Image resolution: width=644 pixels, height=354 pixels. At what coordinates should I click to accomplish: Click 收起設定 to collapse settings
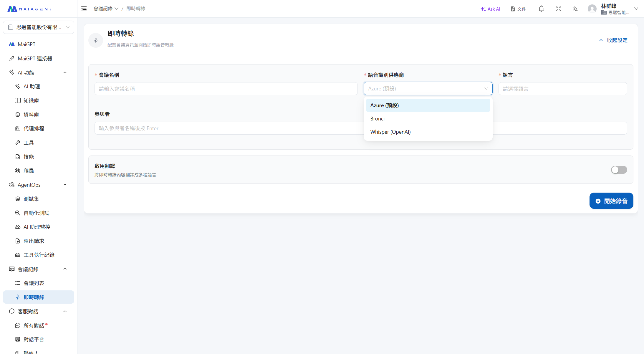coord(614,40)
